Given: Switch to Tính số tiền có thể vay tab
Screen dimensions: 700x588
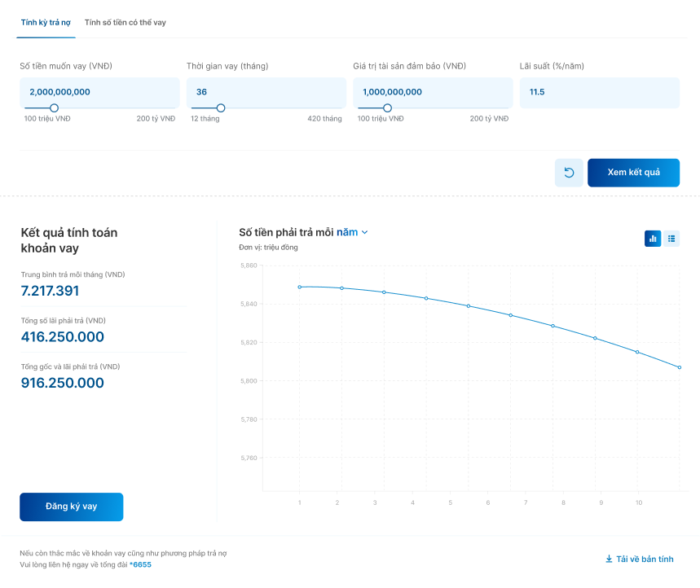Looking at the screenshot, I should pos(125,23).
